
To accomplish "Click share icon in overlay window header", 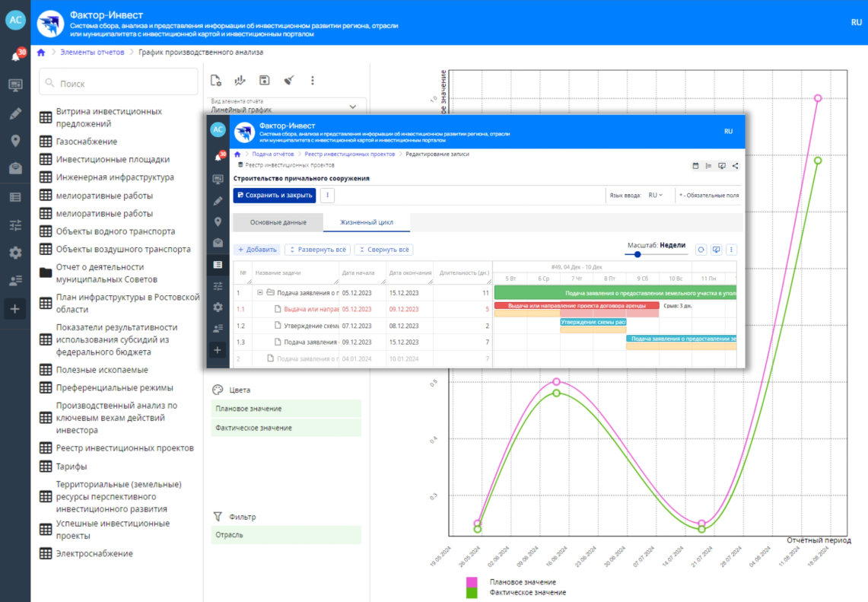I will (735, 166).
